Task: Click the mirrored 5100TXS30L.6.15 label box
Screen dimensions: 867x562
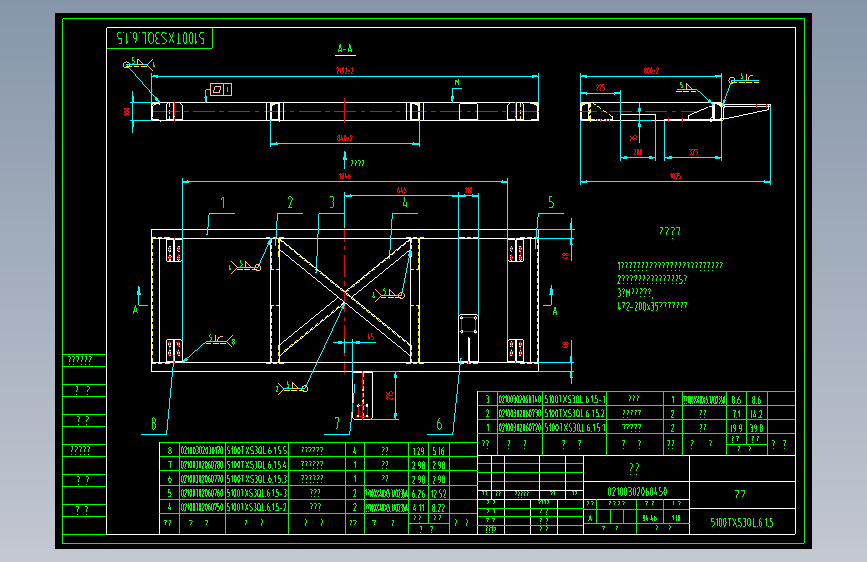Action: (159, 38)
